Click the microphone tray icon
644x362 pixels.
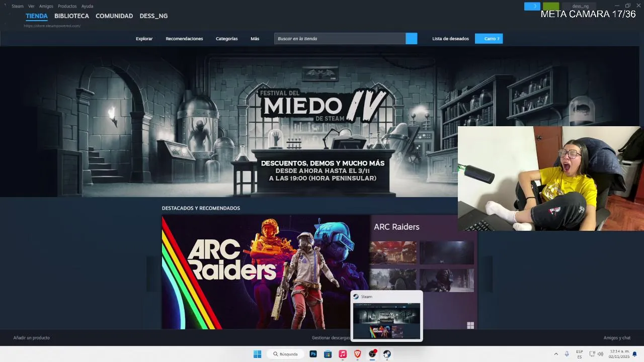point(567,354)
